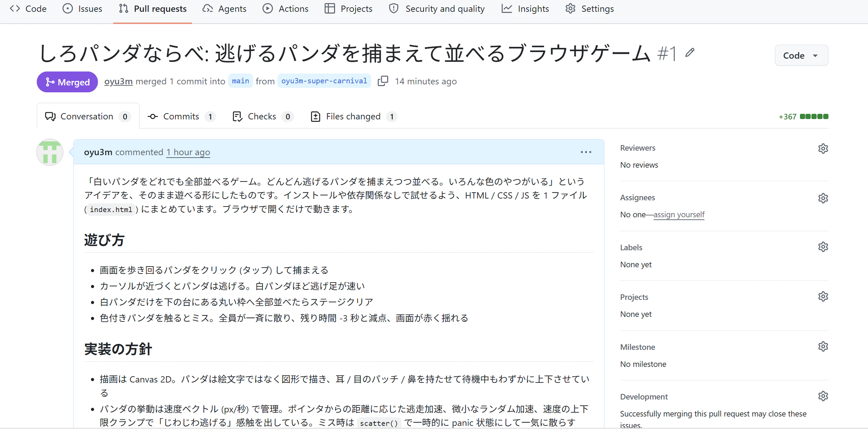
Task: Switch to the Files changed tab
Action: pos(353,116)
